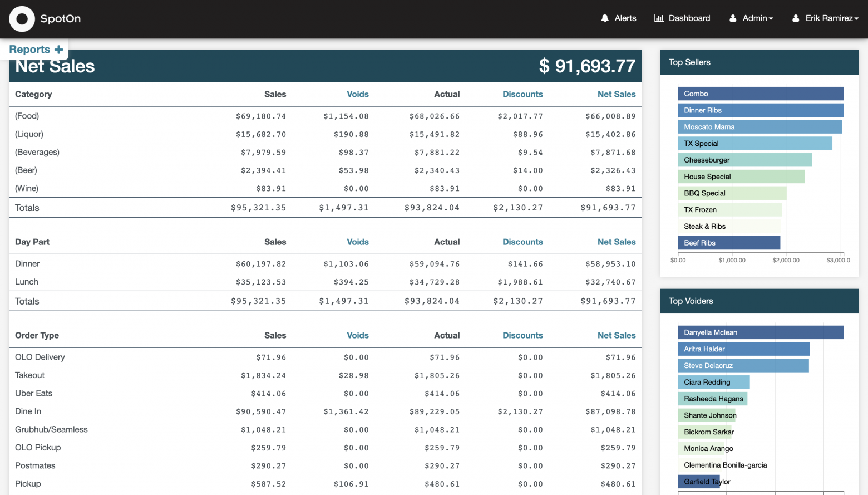Click the Admin person icon
Image resolution: width=868 pixels, height=495 pixels.
click(733, 18)
